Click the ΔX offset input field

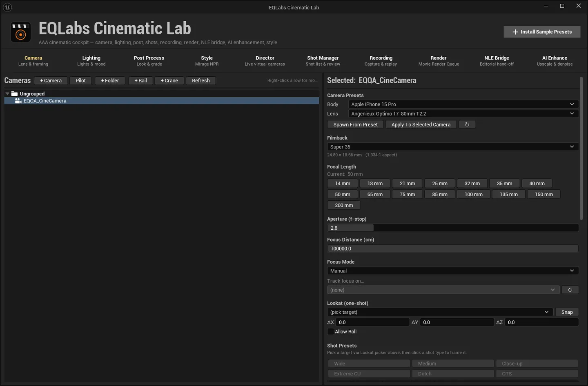coord(372,322)
